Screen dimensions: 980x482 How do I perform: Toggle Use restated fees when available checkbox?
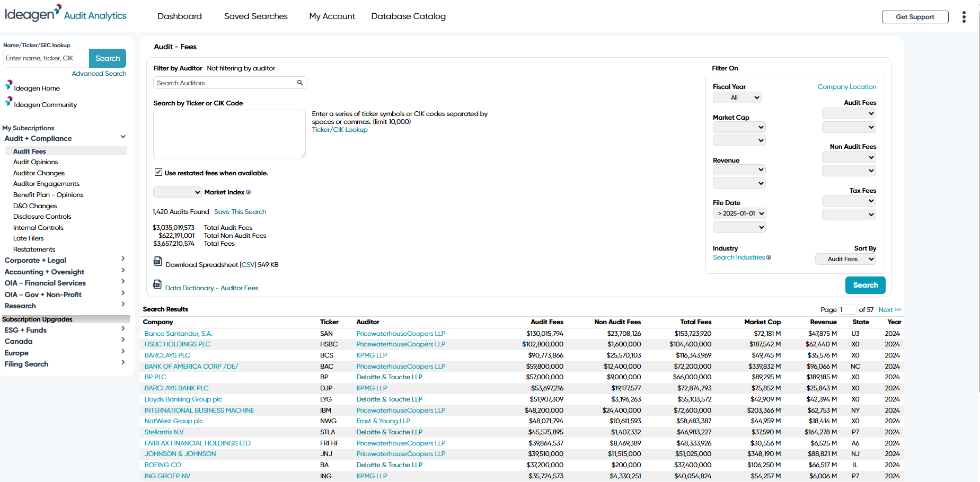pos(158,172)
